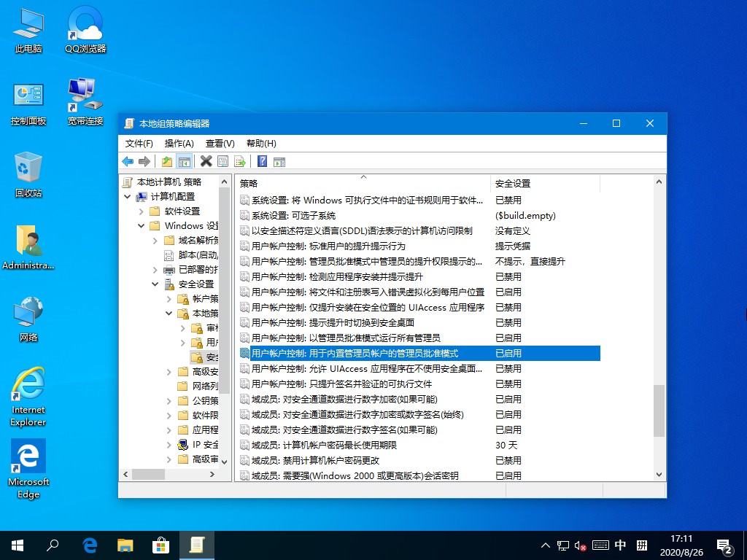Screen dimensions: 747x560
Task: Click the Up one level folder icon
Action: (167, 161)
